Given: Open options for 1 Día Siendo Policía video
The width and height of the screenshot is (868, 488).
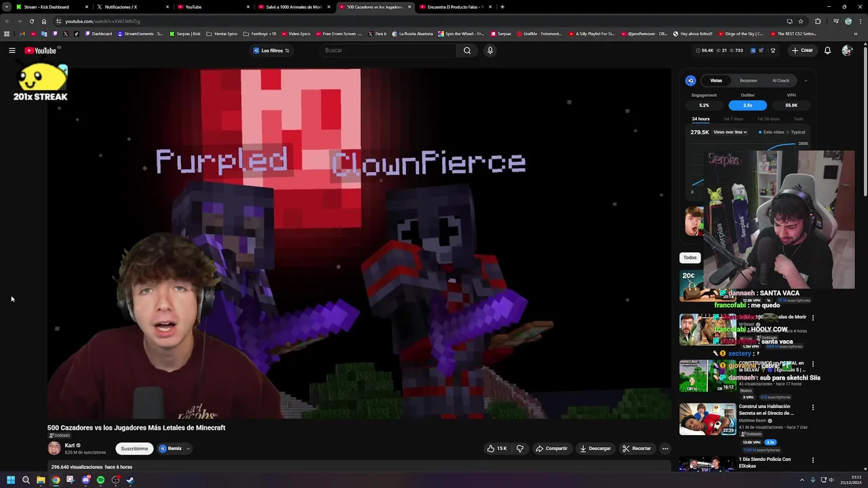Looking at the screenshot, I should 813,460.
